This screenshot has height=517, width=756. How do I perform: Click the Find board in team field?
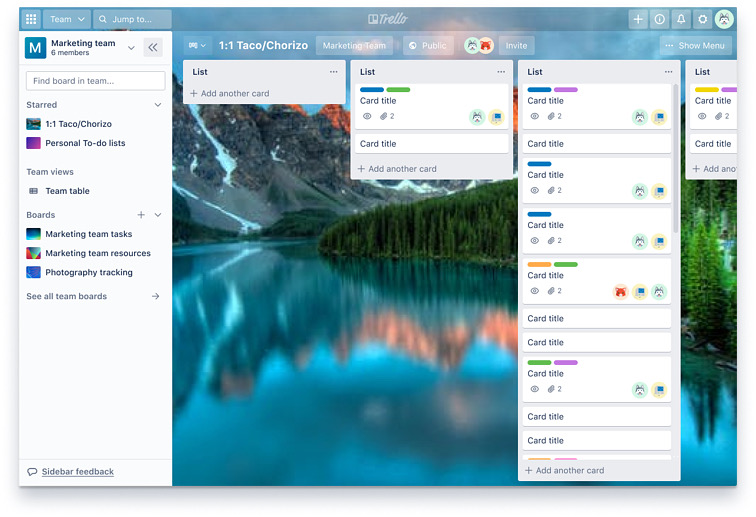(x=95, y=81)
